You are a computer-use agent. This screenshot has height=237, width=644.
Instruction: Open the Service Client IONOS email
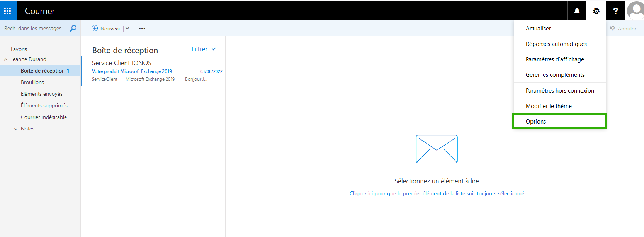[153, 71]
